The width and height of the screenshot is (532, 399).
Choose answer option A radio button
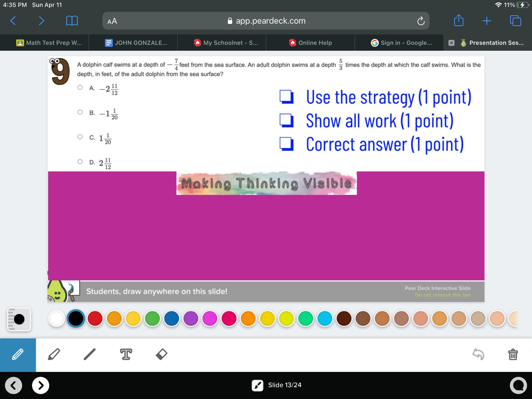coord(80,87)
